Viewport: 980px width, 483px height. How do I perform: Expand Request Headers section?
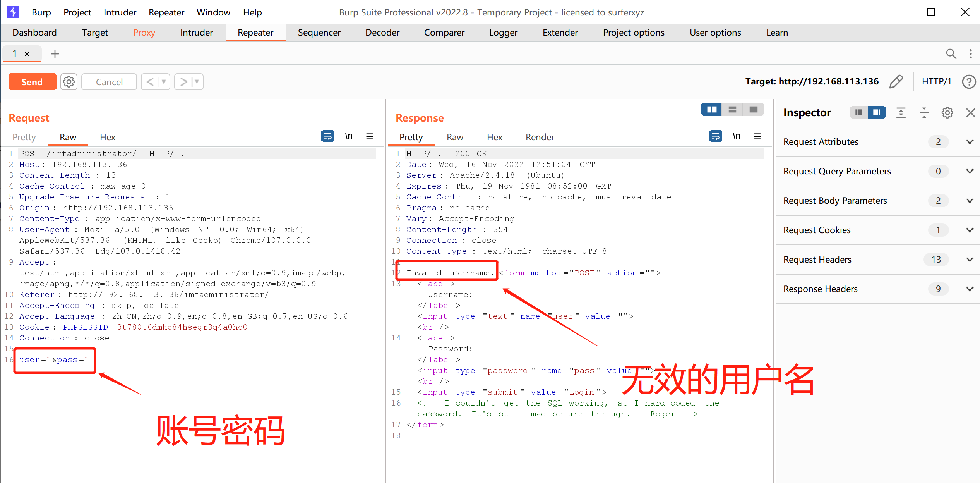[969, 260]
